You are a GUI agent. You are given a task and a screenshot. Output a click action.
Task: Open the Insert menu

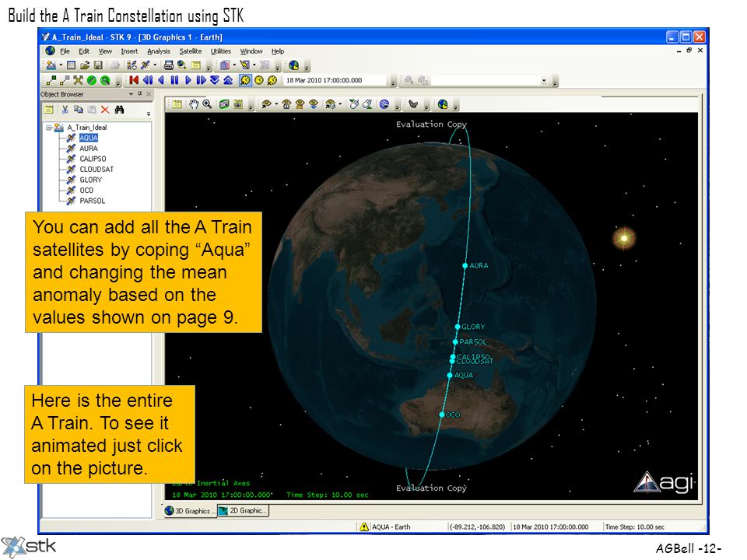[129, 51]
